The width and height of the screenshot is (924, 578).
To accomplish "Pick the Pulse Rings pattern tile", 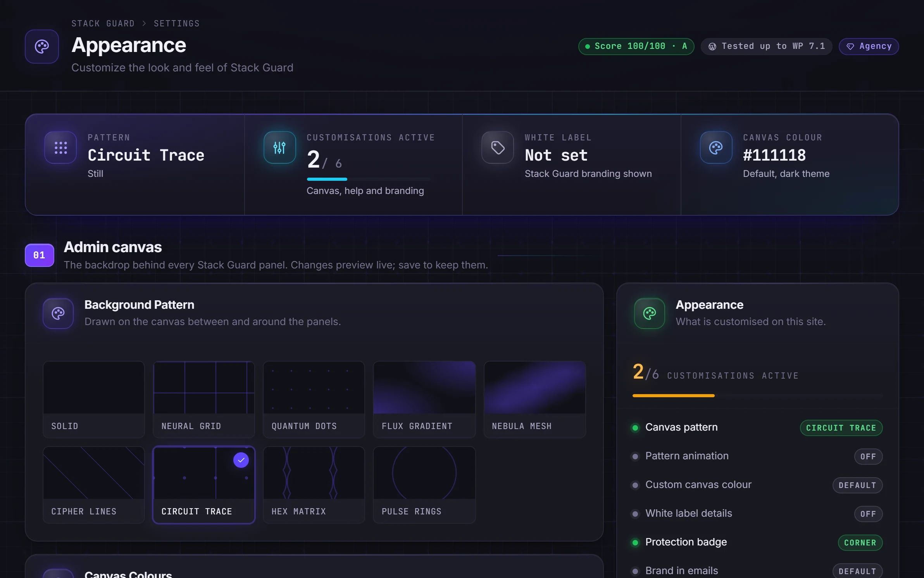I will [x=424, y=485].
